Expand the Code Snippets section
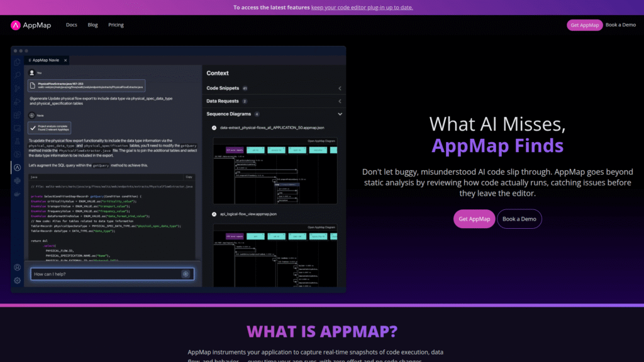This screenshot has width=644, height=362. pyautogui.click(x=340, y=88)
